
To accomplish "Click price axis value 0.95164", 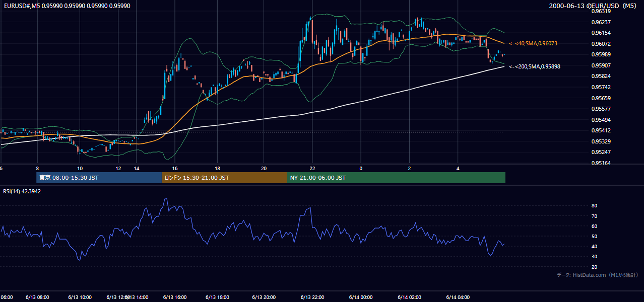I will [601, 163].
